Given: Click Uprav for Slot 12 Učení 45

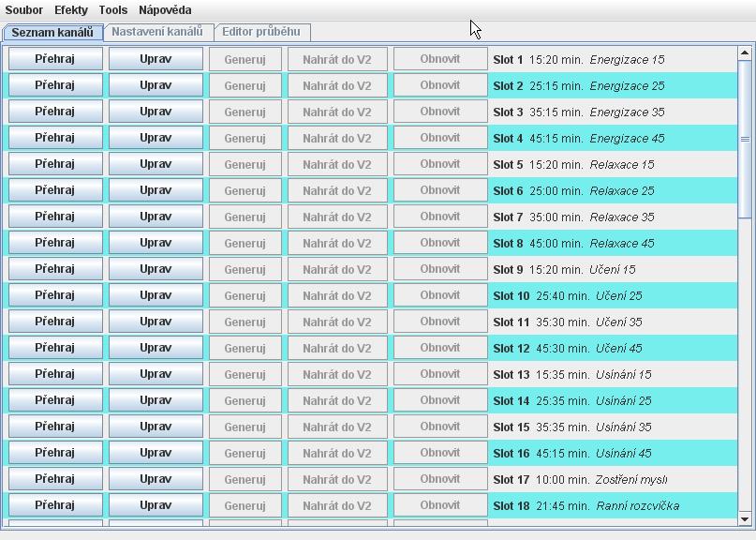Looking at the screenshot, I should (156, 348).
